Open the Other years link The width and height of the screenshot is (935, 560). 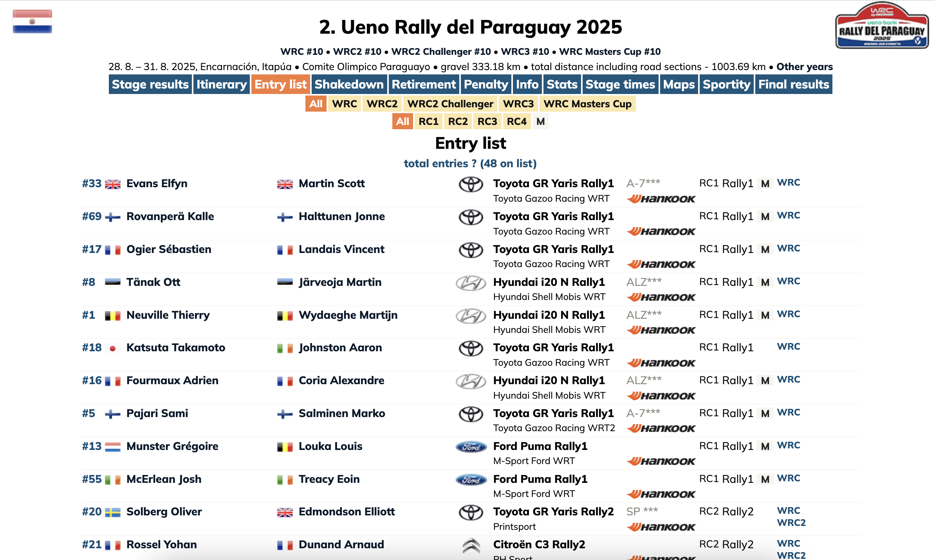click(804, 67)
